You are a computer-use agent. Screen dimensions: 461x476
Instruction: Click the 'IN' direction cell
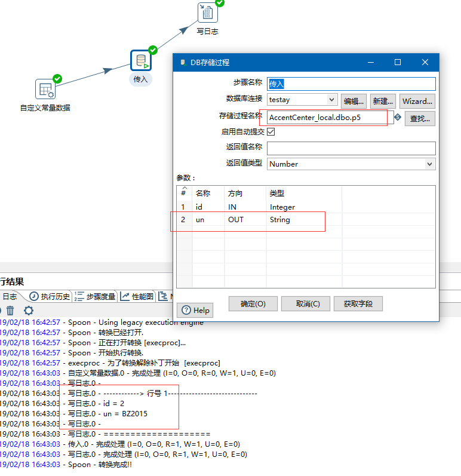tap(245, 207)
